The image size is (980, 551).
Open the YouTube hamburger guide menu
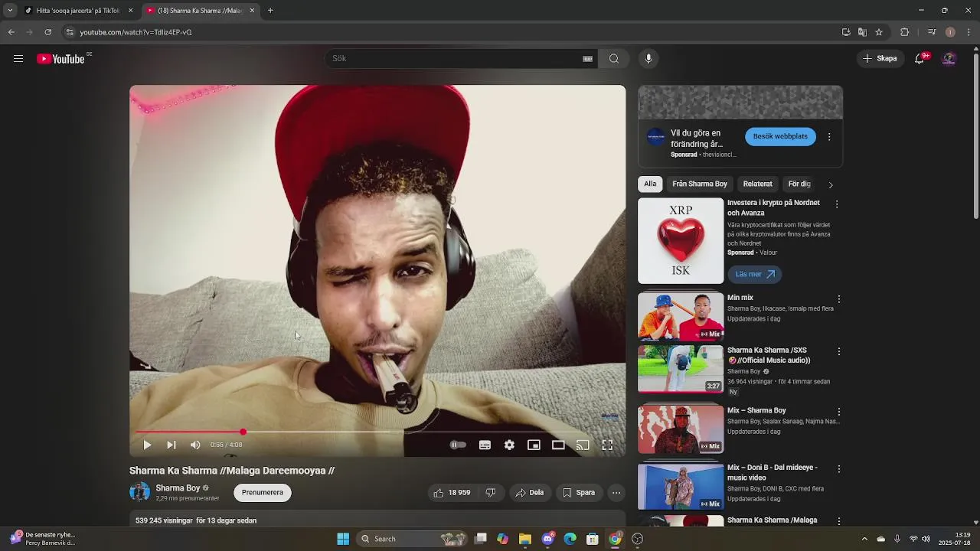(x=18, y=59)
